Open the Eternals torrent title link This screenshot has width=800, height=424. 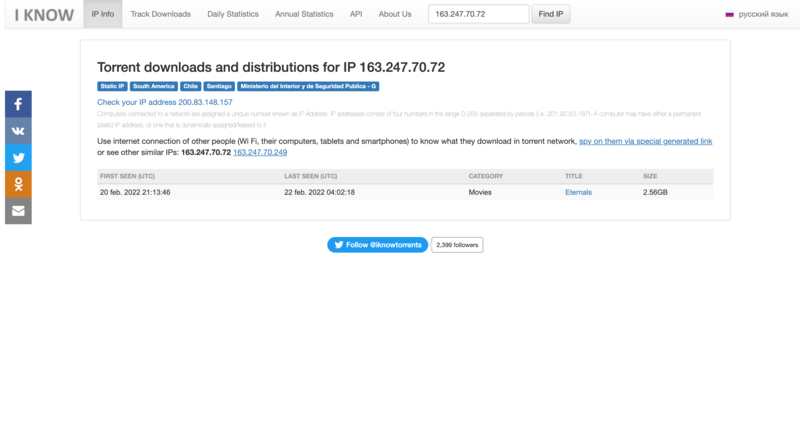coord(578,191)
